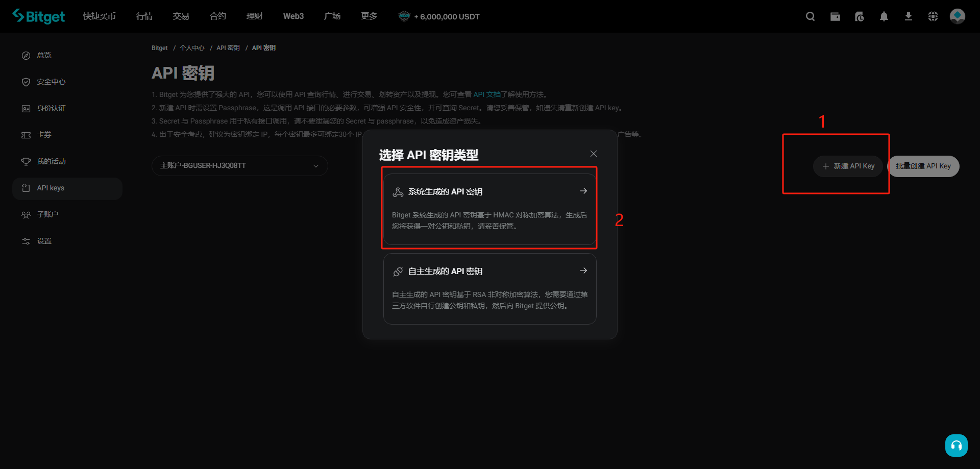Click arrow on 系统生成的 API 密钥 card
This screenshot has width=980, height=469.
pos(583,191)
